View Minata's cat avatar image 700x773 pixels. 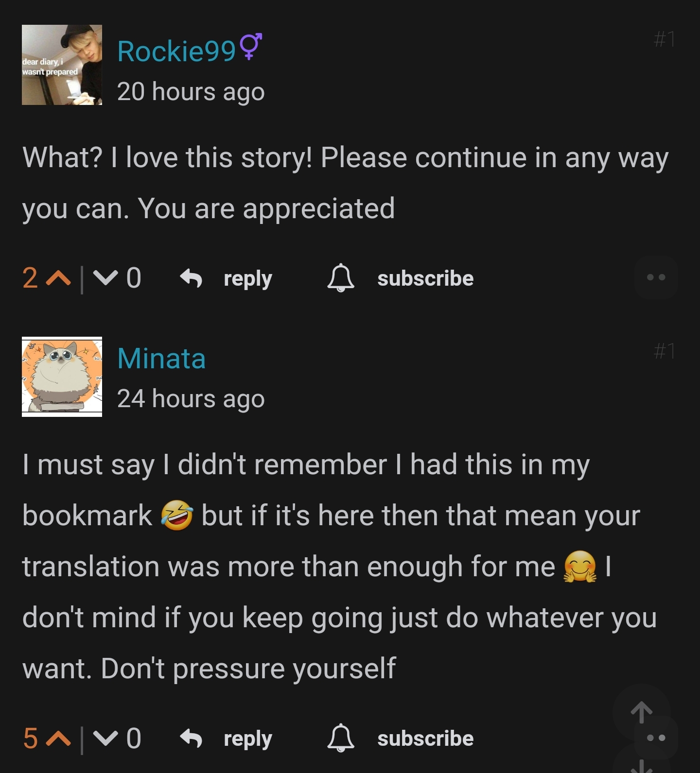point(62,377)
